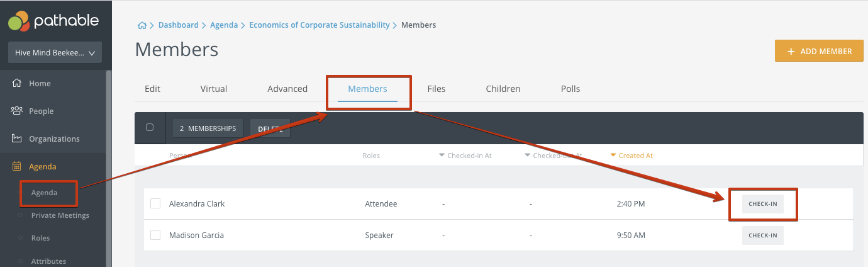
Task: Click the Attendee role cell
Action: pyautogui.click(x=381, y=204)
